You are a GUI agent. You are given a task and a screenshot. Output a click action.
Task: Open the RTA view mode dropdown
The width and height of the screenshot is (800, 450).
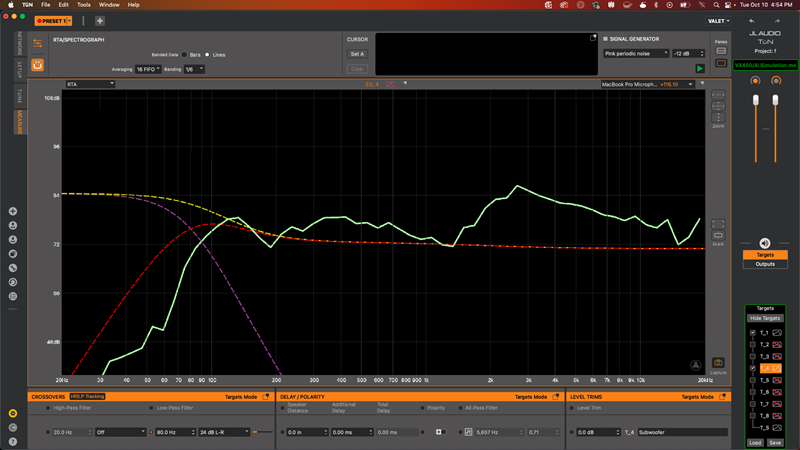coord(90,84)
